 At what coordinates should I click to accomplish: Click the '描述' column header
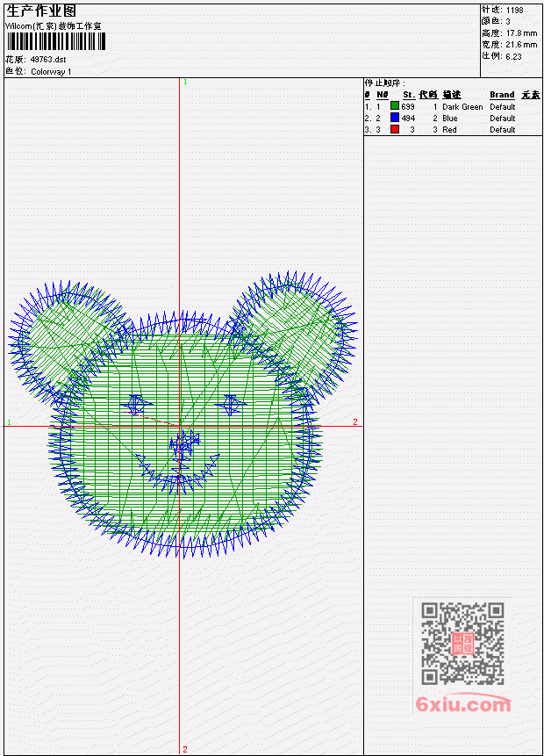(x=452, y=95)
